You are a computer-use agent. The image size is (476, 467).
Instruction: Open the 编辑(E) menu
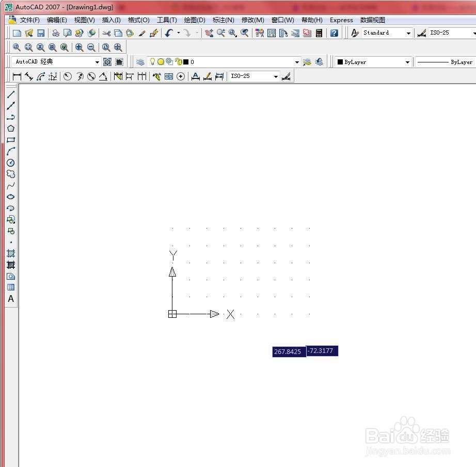coord(57,20)
